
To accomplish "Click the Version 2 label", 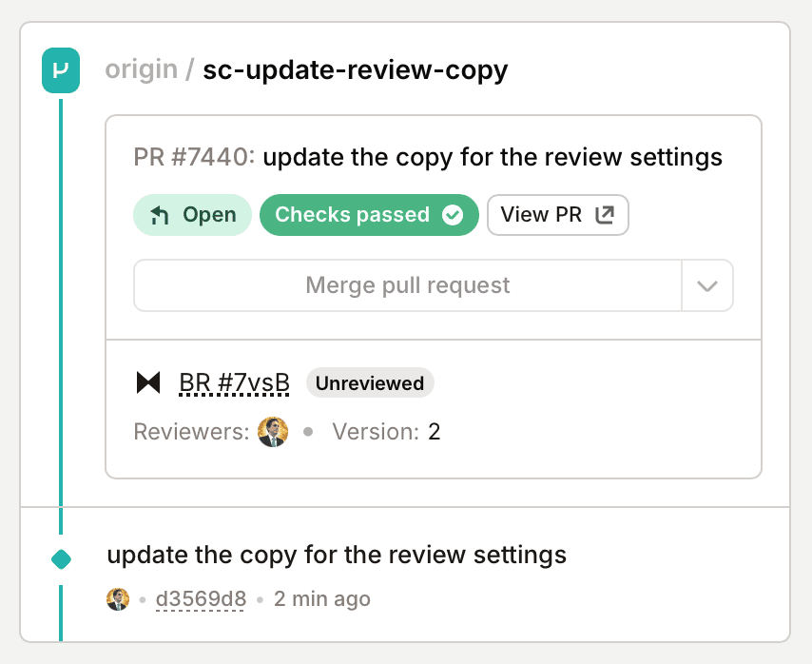I will click(x=386, y=432).
